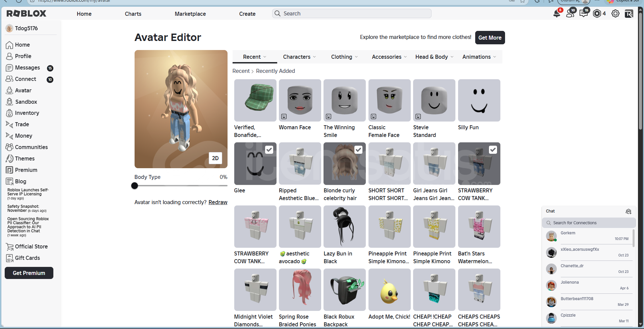Screen dimensions: 644x329
Task: Click the Robux balance icon
Action: [x=597, y=14]
